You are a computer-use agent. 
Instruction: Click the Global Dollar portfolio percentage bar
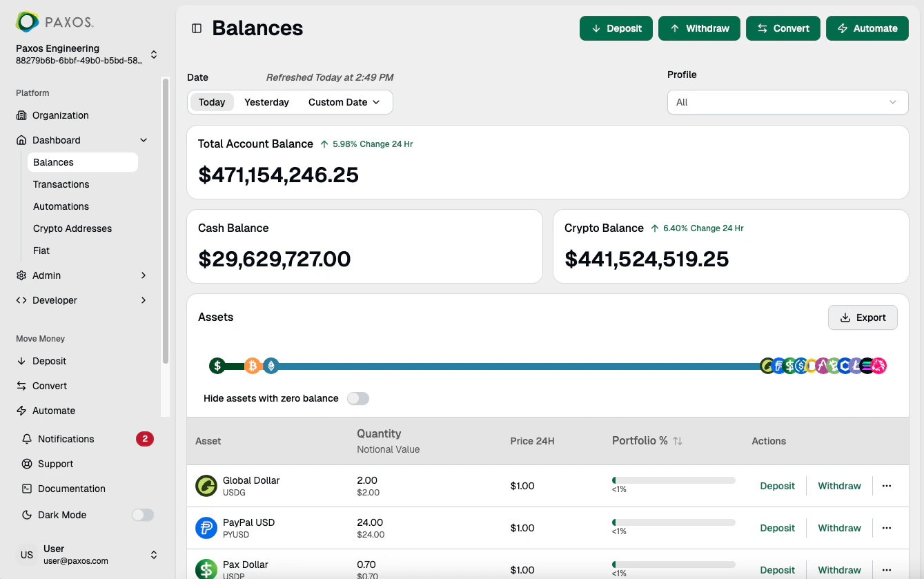(x=674, y=480)
